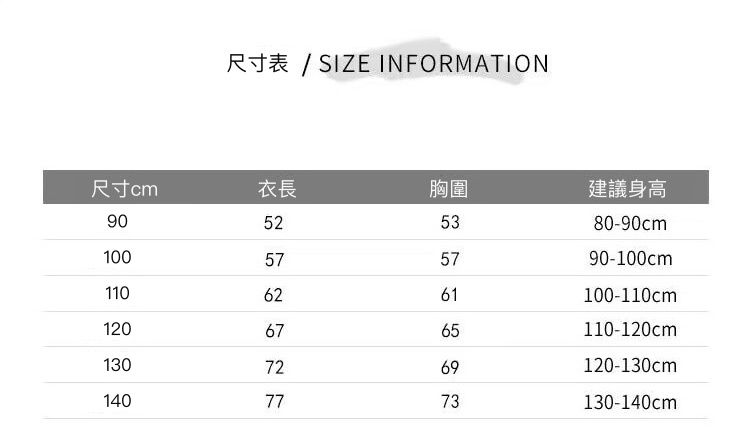This screenshot has width=747, height=447.
Task: Click the 尺寸表 heading label
Action: pos(257,64)
